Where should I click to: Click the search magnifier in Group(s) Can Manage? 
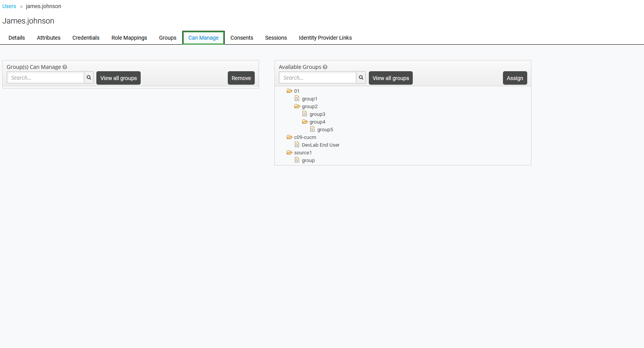[89, 78]
